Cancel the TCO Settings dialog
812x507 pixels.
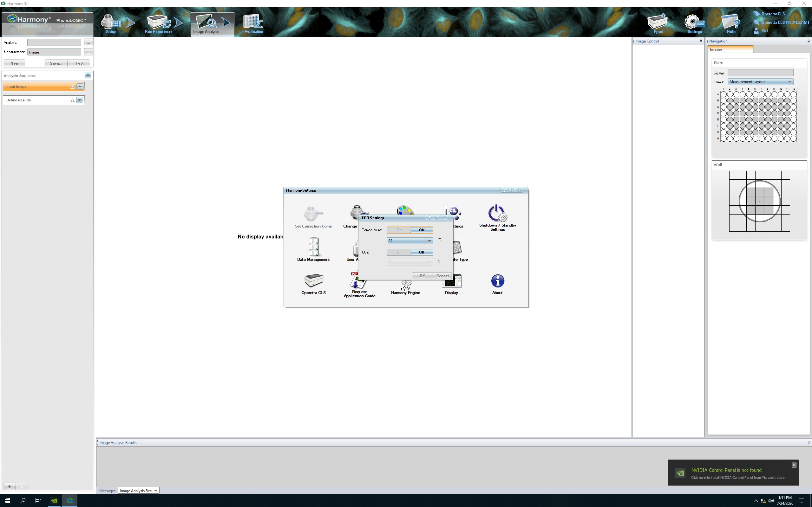pos(442,276)
